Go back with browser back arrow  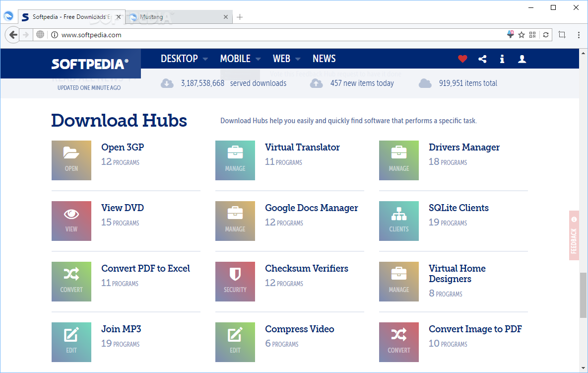(13, 35)
